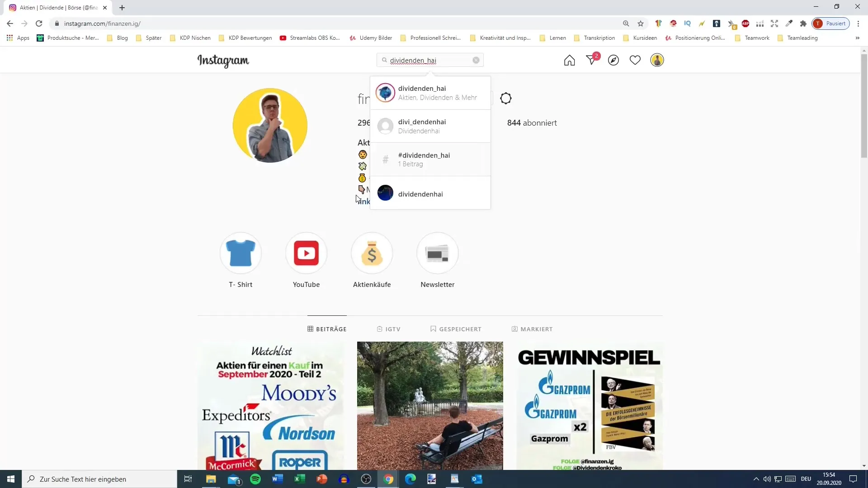Image resolution: width=868 pixels, height=488 pixels.
Task: Open the Gewinnspiel Gazprom post
Action: (x=590, y=406)
